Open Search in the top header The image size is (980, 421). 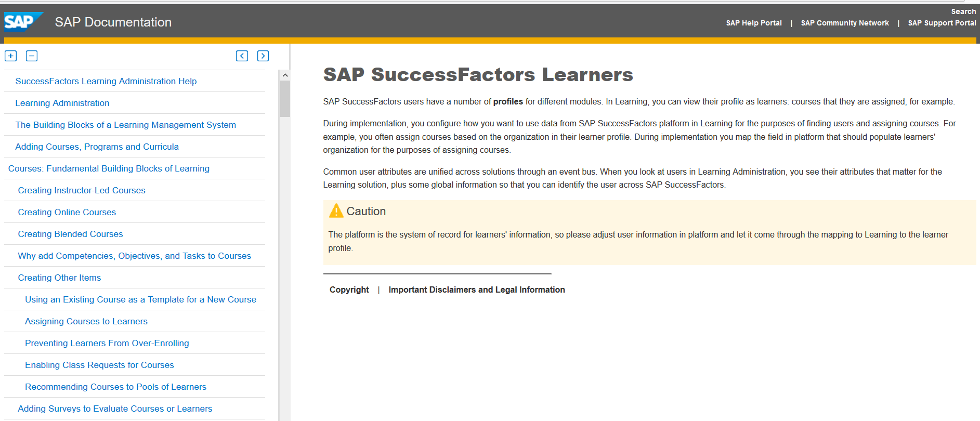pos(963,11)
